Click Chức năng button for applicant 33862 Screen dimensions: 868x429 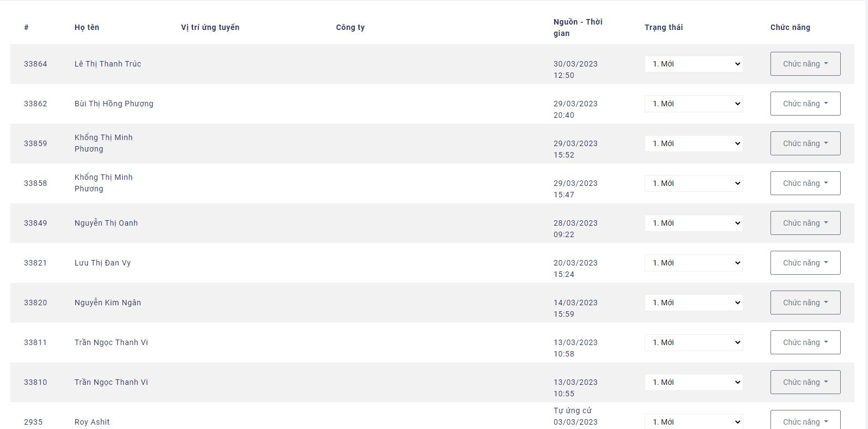[x=805, y=104]
